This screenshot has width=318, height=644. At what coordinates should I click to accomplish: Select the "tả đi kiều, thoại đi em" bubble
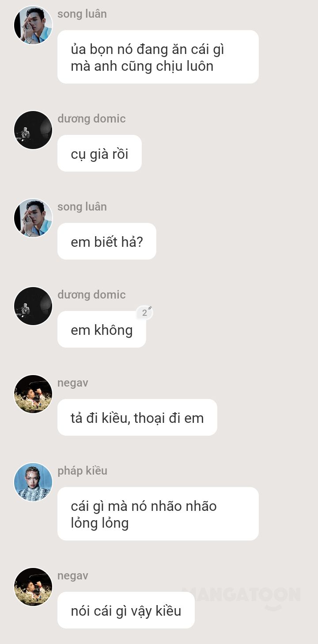pyautogui.click(x=137, y=418)
